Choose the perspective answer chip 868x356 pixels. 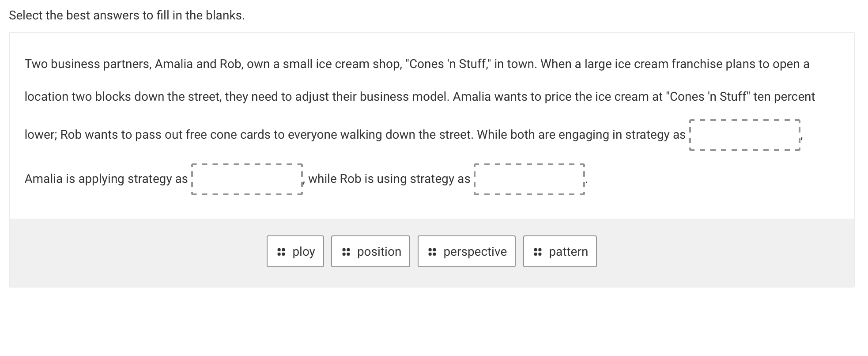coord(466,251)
